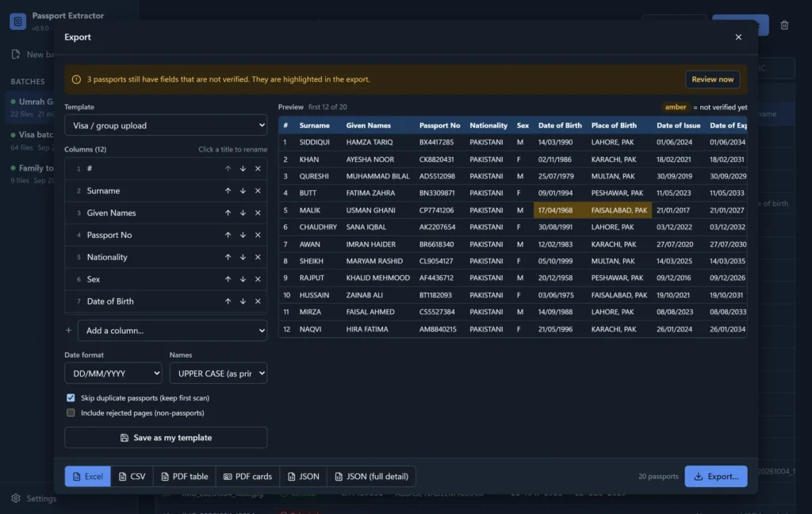Remove the Date of Birth column

coord(258,301)
